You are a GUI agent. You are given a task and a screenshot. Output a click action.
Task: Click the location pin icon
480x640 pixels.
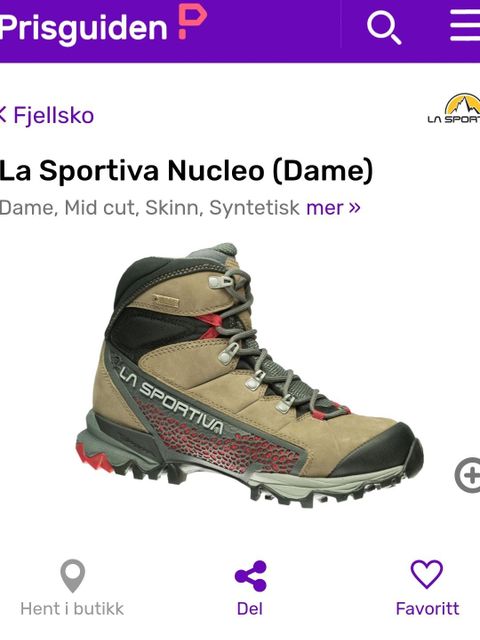[x=73, y=576]
